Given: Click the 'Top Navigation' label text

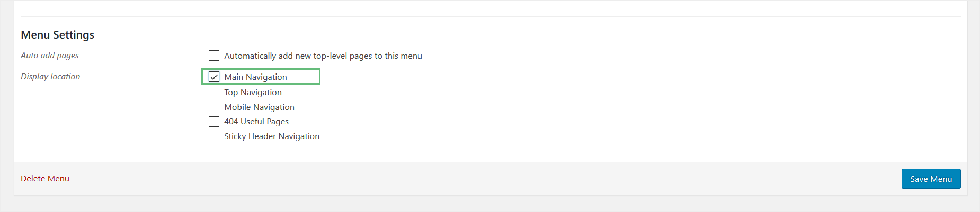Looking at the screenshot, I should tap(253, 92).
